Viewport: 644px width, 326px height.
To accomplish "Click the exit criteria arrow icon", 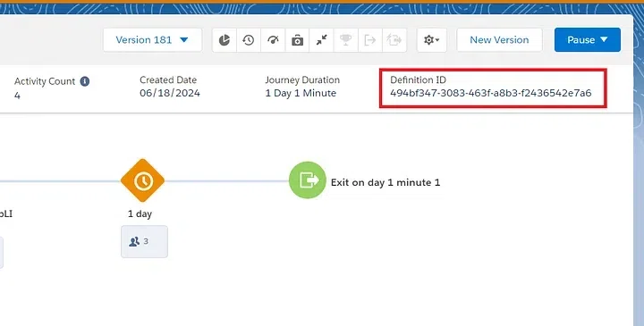I will pos(370,40).
